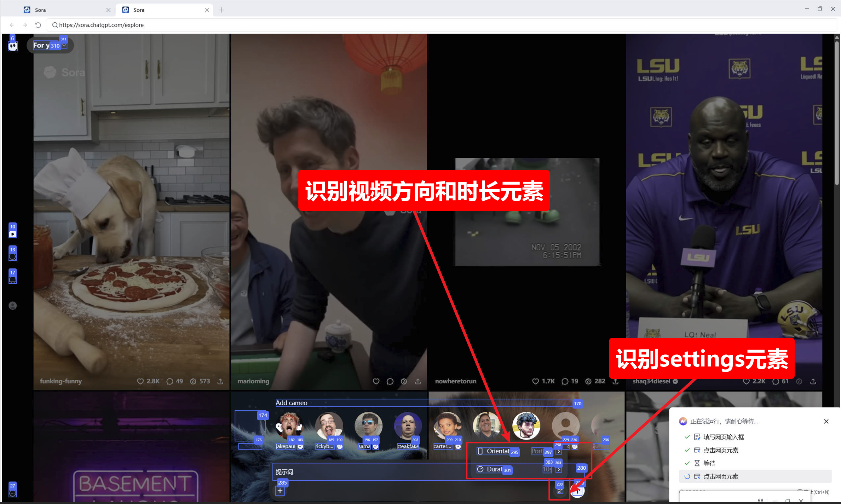Reload the page with refresh icon
The width and height of the screenshot is (841, 504).
pos(38,25)
